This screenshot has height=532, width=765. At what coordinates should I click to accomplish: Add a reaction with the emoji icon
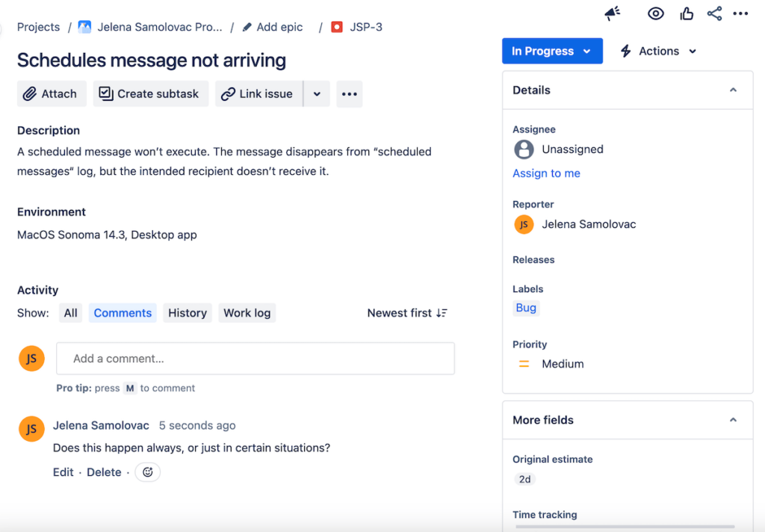point(147,471)
